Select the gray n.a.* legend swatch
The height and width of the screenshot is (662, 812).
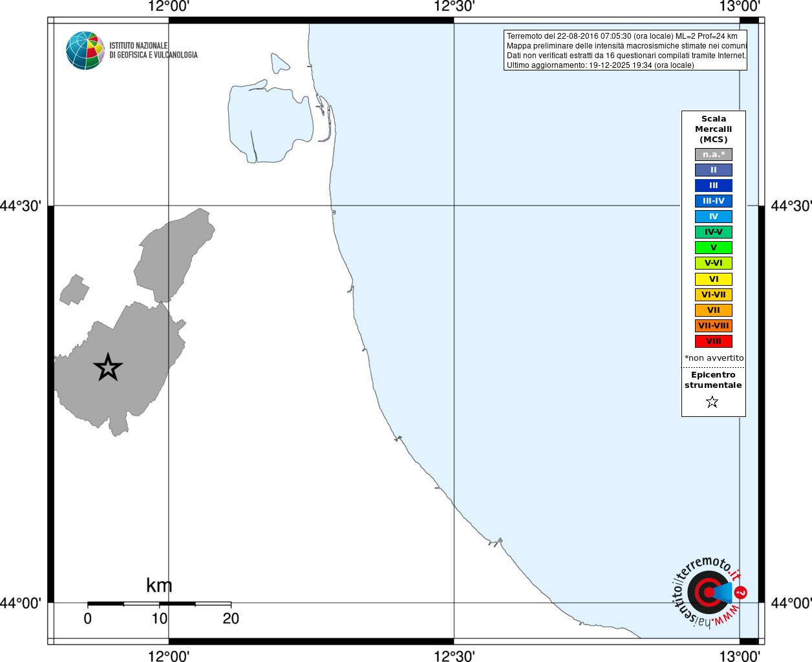pyautogui.click(x=714, y=155)
